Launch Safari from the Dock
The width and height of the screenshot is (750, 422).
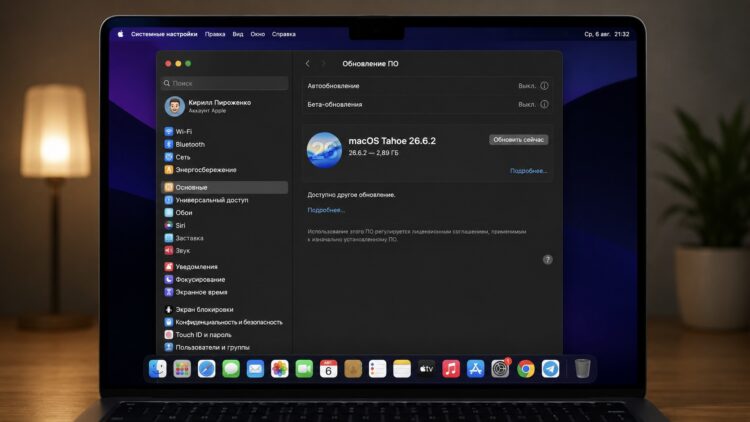click(207, 369)
